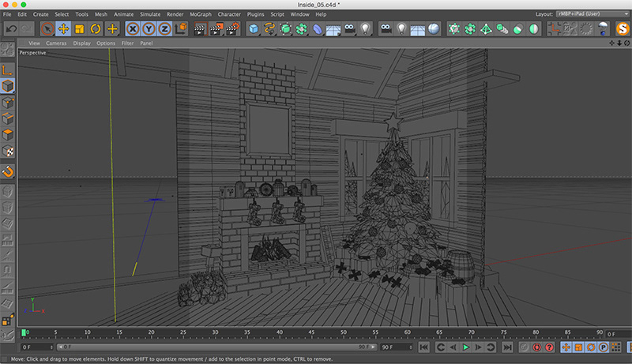
Task: Open the deformer bend icon
Action: click(x=318, y=29)
